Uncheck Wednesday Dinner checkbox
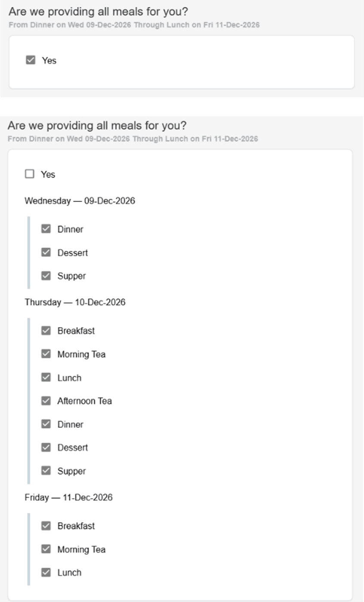Screen dimensions: 364x602 click(x=46, y=229)
